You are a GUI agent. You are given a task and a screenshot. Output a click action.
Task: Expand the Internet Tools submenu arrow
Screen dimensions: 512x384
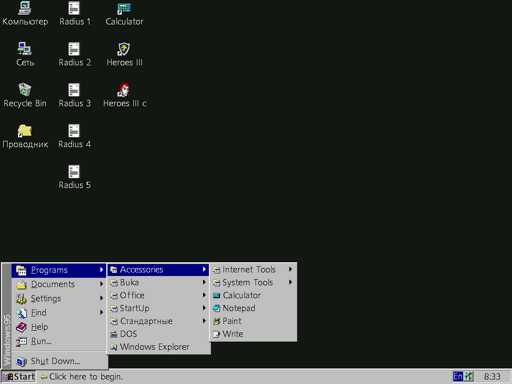[290, 269]
